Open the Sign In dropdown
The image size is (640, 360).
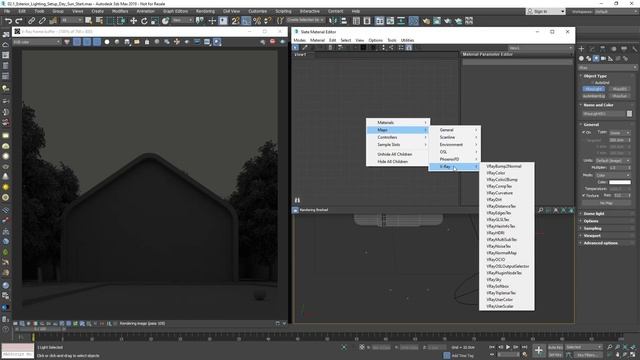click(x=546, y=11)
